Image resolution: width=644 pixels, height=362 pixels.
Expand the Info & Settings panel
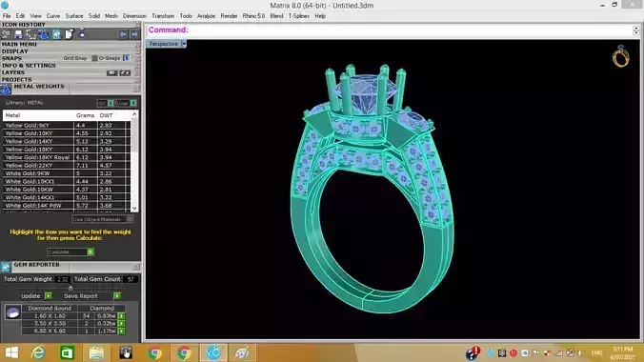(29, 66)
